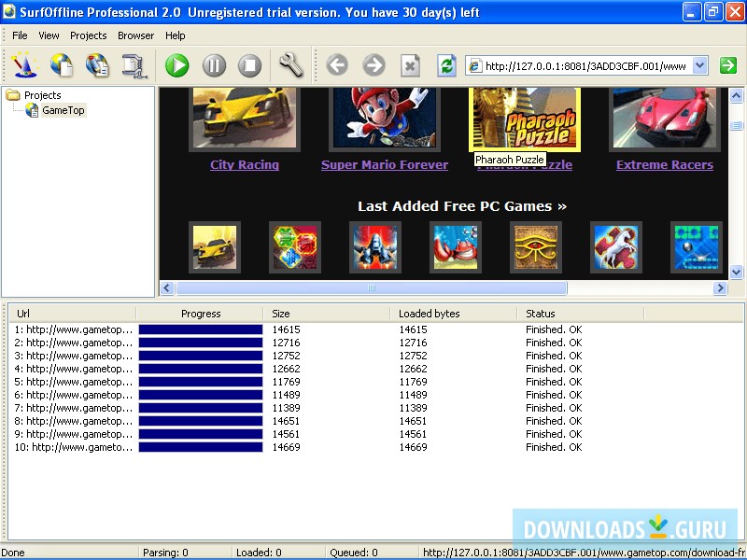Open settings with the wrench icon
The height and width of the screenshot is (560, 747).
click(291, 65)
